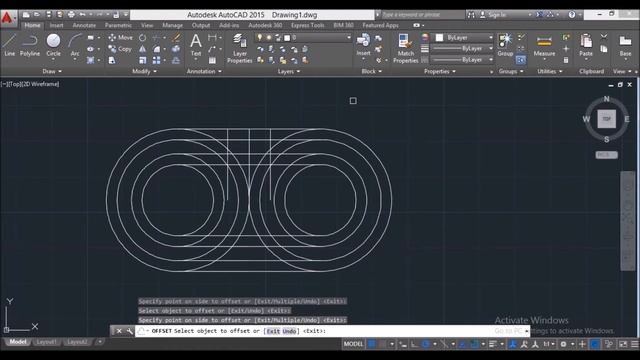
Task: Toggle group selection on/off icon
Action: click(520, 60)
